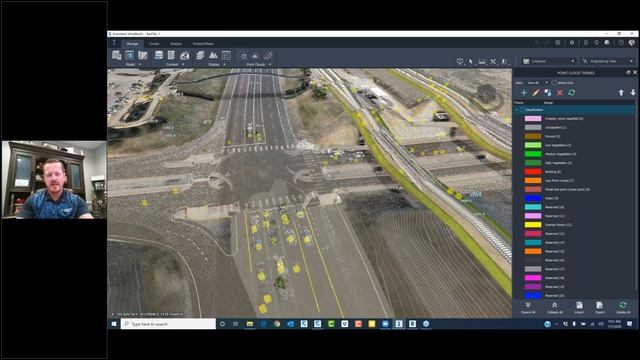The height and width of the screenshot is (360, 640).
Task: Click the Expand All button
Action: pos(528,308)
